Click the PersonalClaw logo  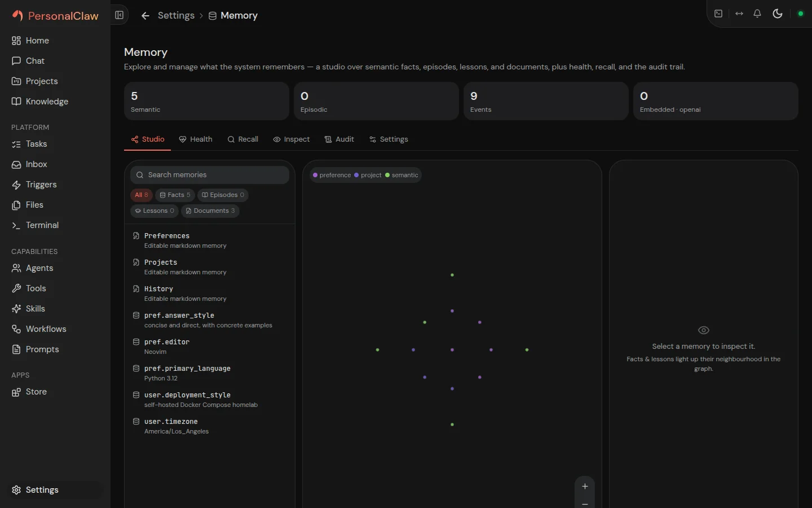pyautogui.click(x=55, y=16)
